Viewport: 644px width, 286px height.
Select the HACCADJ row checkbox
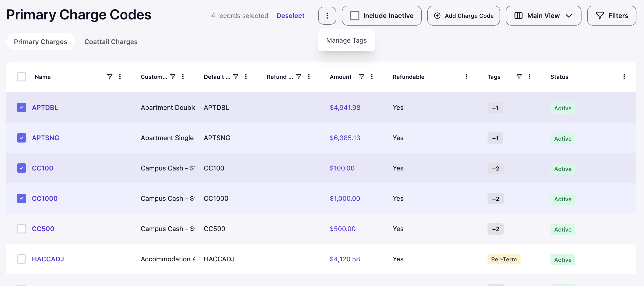[22, 259]
